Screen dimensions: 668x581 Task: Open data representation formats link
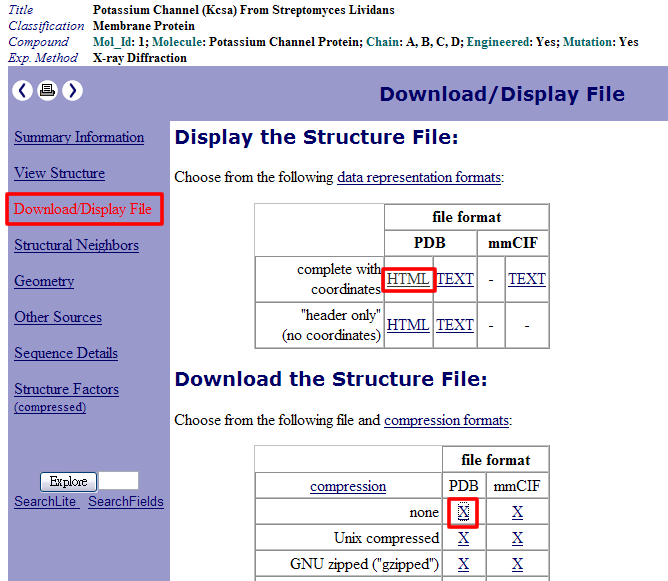click(x=418, y=177)
